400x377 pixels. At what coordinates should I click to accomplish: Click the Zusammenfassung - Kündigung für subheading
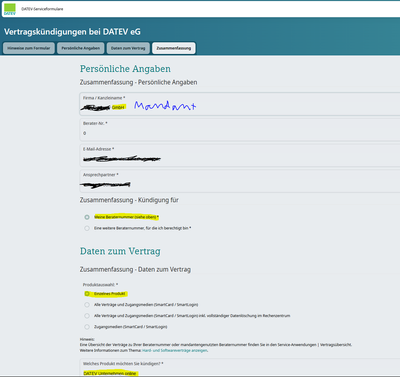[x=129, y=200]
